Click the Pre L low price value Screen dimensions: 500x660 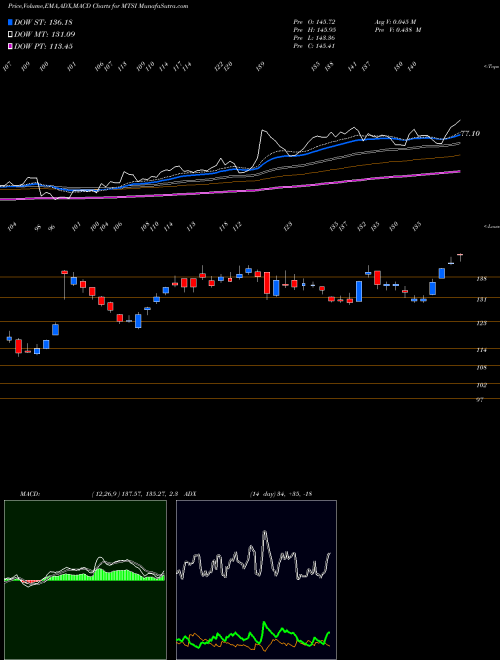(314, 38)
